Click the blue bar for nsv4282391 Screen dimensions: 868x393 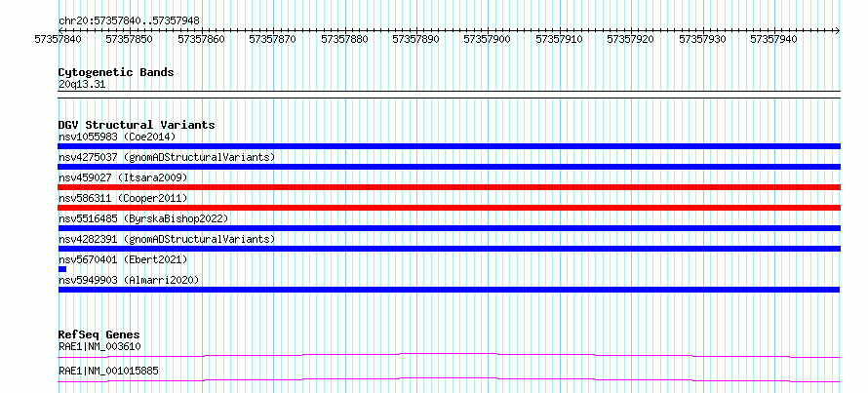[449, 249]
